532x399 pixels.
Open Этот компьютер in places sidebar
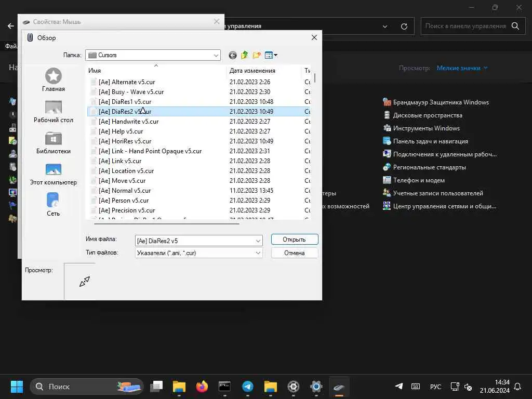[x=54, y=174]
